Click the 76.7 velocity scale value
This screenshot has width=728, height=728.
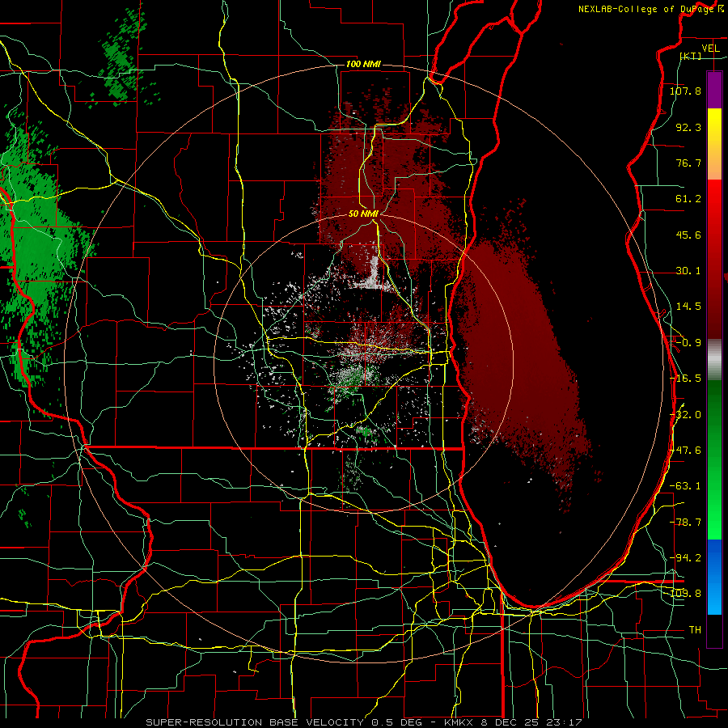tap(688, 163)
